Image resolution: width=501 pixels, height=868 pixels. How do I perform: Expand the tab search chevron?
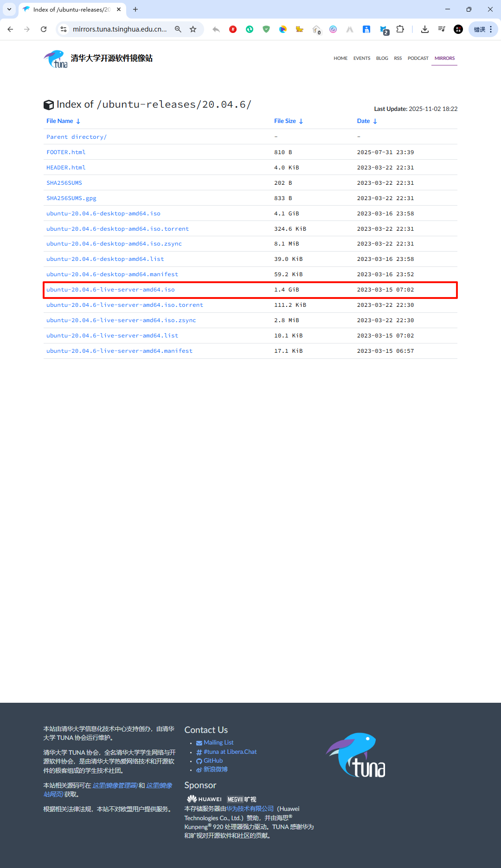tap(9, 9)
